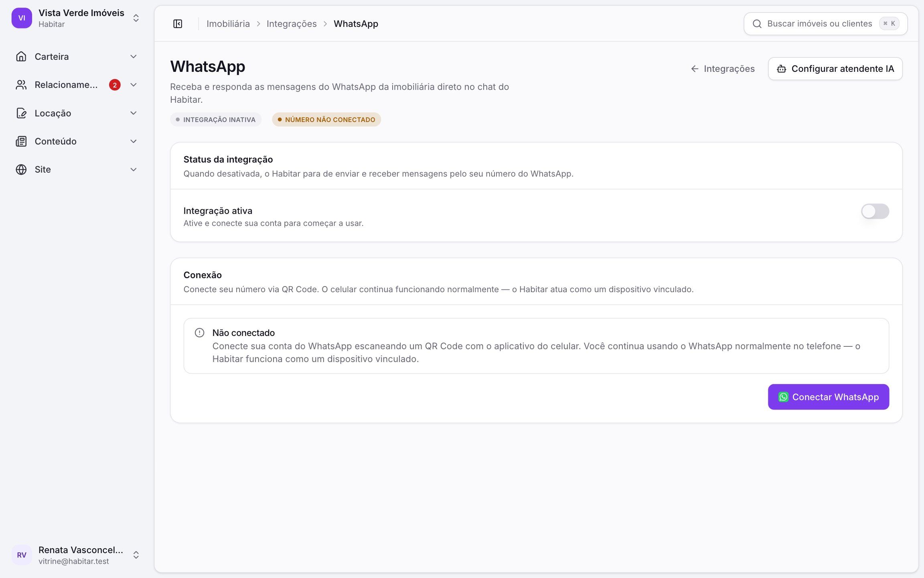Click the vitrine@habitar.test email text
The image size is (924, 578).
74,561
